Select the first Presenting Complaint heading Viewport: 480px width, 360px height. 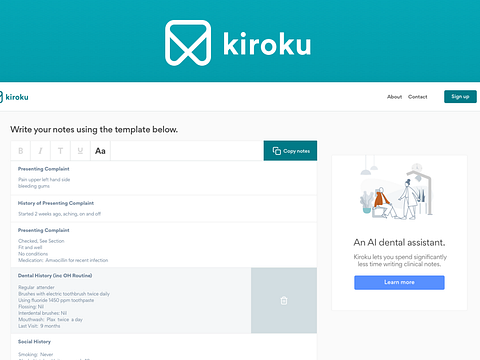point(44,169)
